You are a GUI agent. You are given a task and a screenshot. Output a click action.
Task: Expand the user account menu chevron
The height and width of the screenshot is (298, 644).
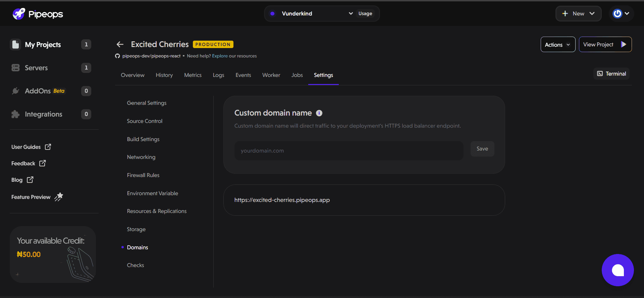point(627,13)
